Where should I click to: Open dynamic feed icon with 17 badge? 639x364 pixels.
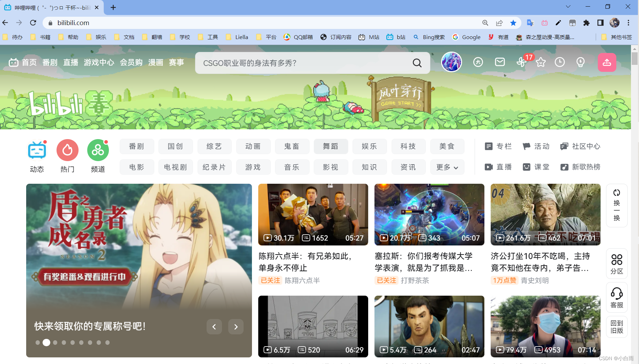521,62
